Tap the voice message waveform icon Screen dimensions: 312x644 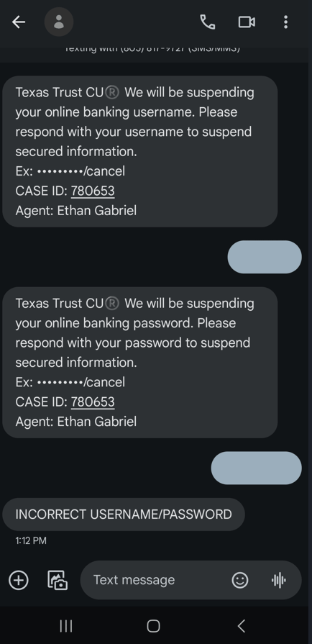click(279, 580)
